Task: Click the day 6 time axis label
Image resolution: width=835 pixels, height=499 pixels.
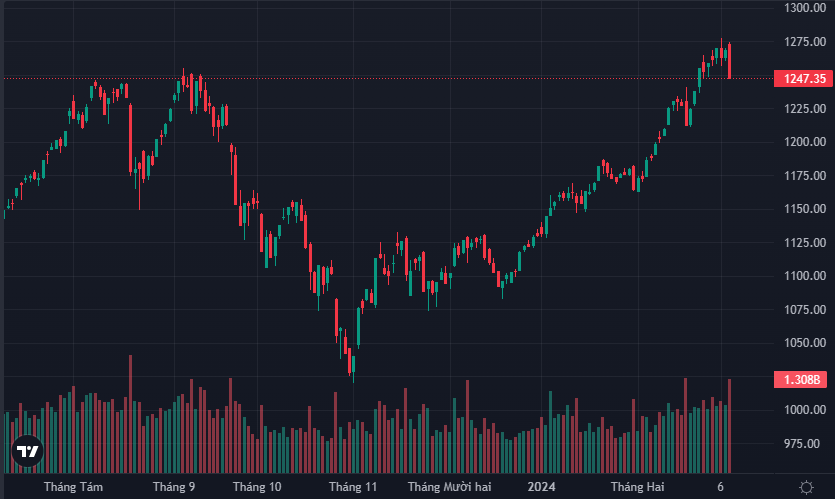Action: click(x=720, y=487)
